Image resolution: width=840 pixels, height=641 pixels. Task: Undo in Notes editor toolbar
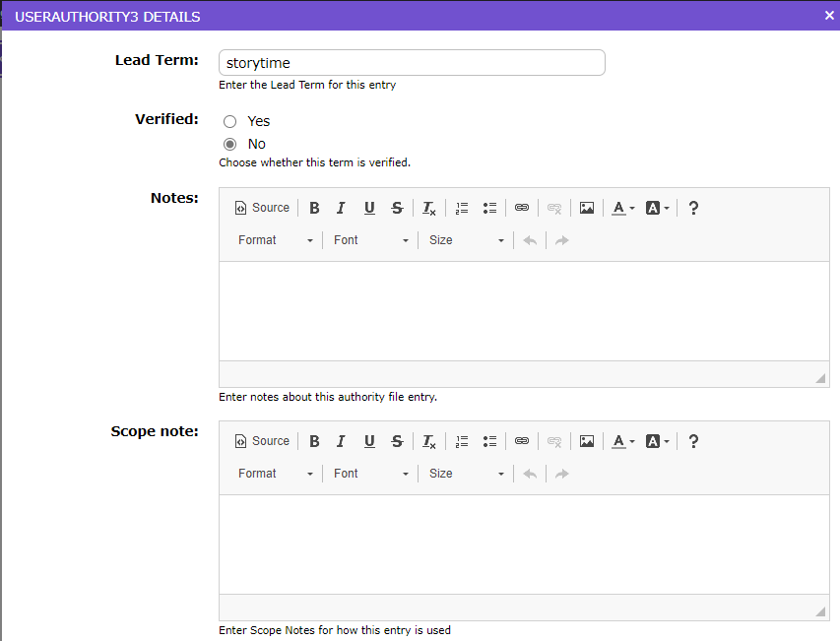tap(530, 240)
